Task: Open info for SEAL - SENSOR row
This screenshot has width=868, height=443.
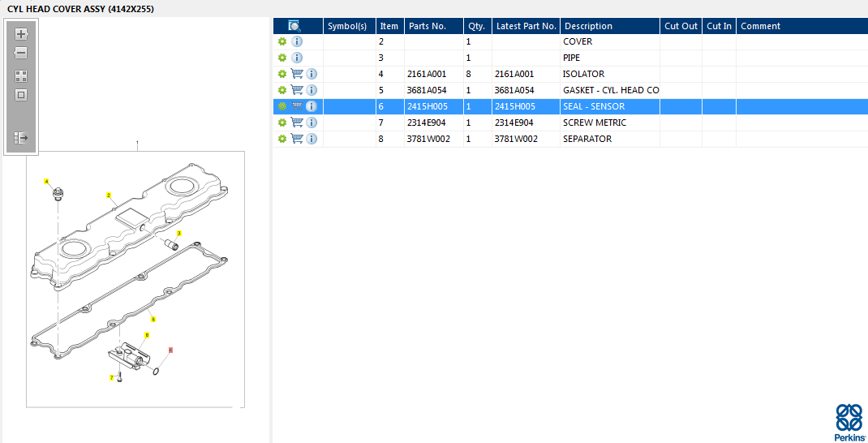Action: [312, 106]
